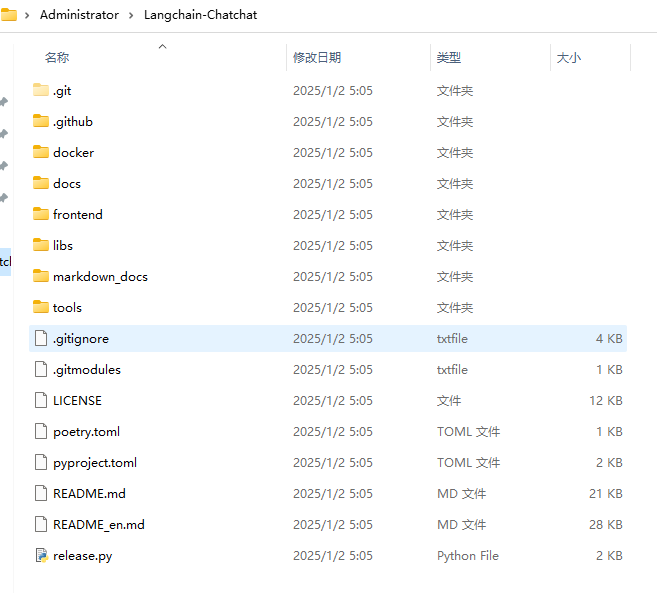The image size is (657, 593).
Task: Click the modified date of docker folder
Action: click(333, 153)
